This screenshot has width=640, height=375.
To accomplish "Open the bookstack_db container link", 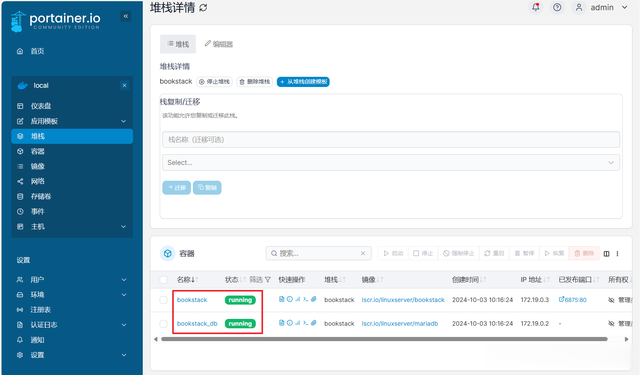I will (197, 324).
